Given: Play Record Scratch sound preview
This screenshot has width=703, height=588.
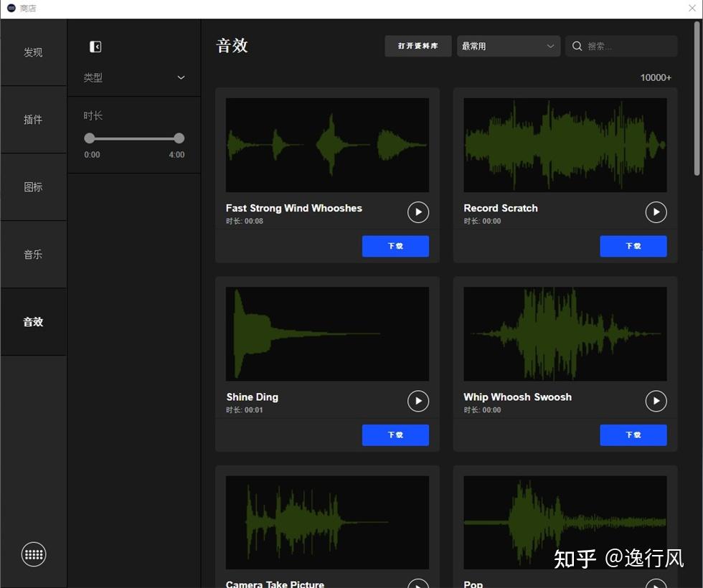Looking at the screenshot, I should click(x=656, y=212).
